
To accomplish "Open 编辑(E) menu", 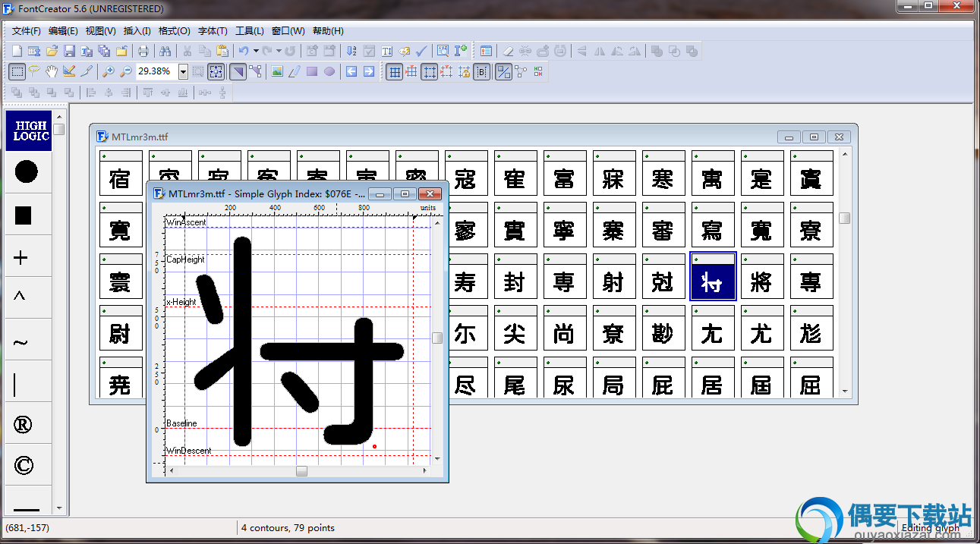I will (x=63, y=31).
